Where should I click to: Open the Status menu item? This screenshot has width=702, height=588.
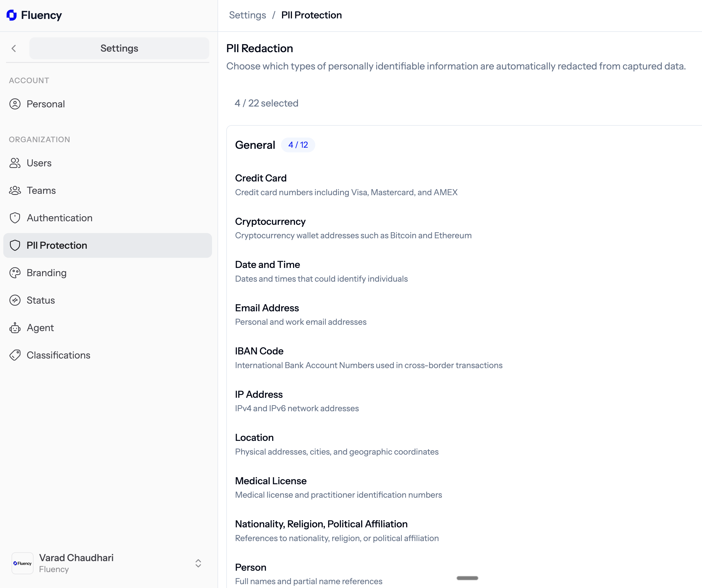(41, 300)
